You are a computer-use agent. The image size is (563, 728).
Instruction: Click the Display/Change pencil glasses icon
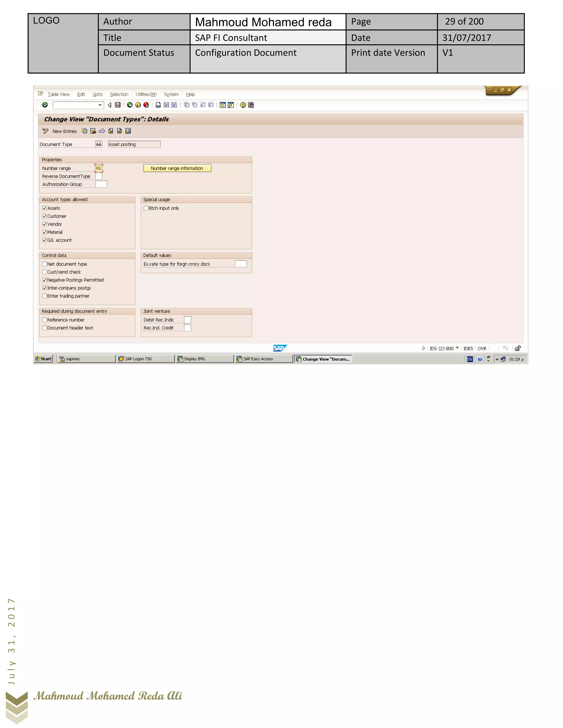pos(45,131)
